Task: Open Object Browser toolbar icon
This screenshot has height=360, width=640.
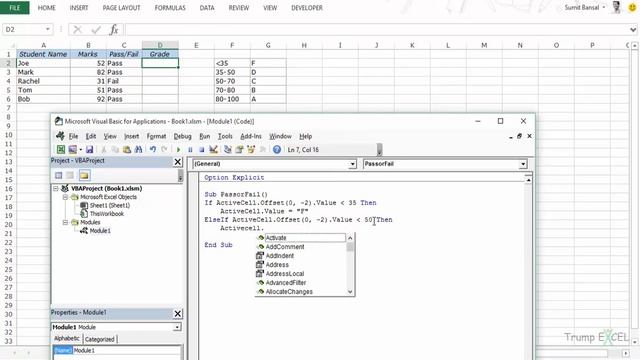Action: pos(251,150)
